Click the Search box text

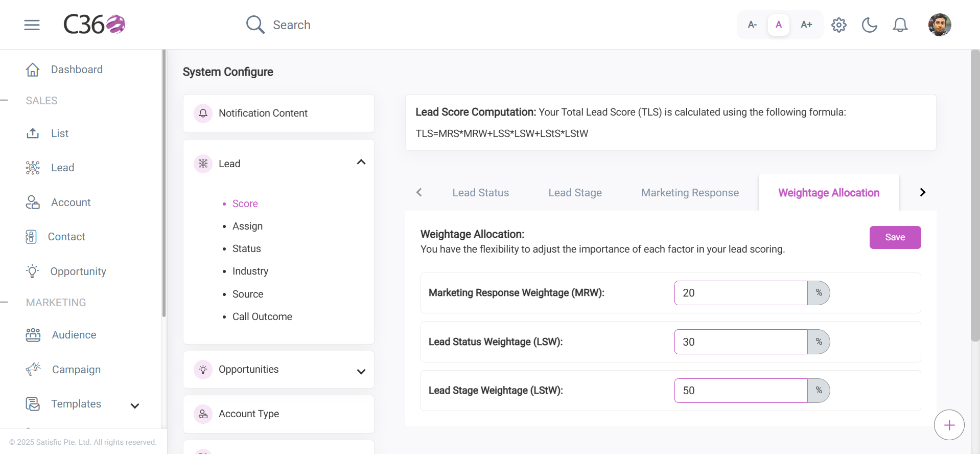tap(292, 25)
